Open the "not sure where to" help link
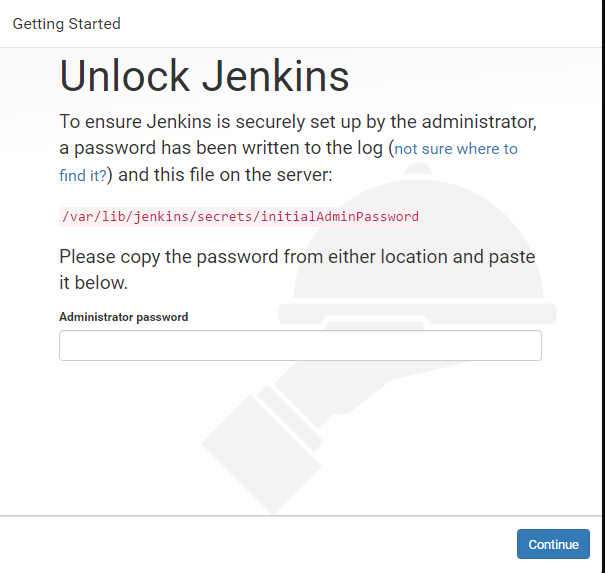Image resolution: width=605 pixels, height=573 pixels. click(456, 149)
